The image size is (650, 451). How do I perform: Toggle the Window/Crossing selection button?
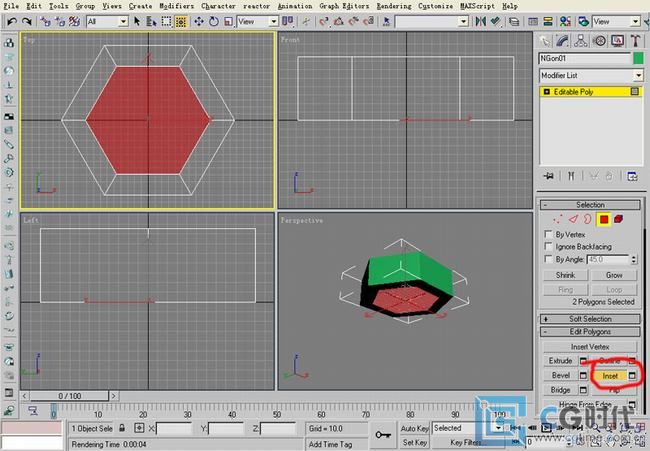(181, 21)
